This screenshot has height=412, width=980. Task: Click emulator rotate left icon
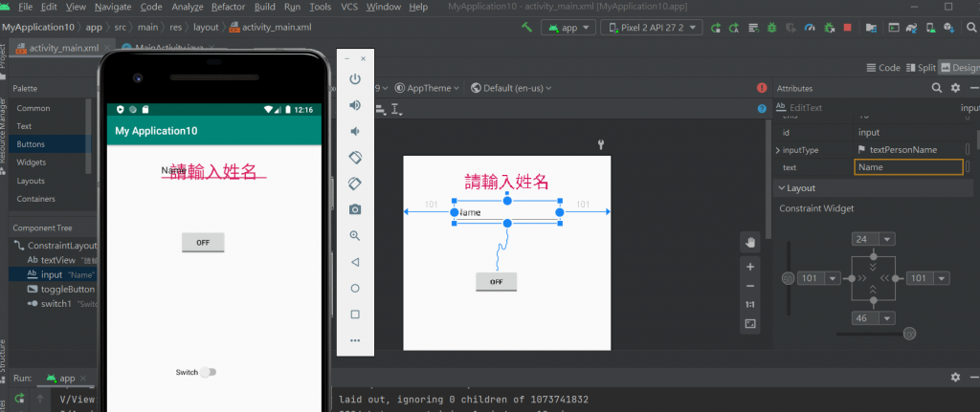tap(355, 158)
